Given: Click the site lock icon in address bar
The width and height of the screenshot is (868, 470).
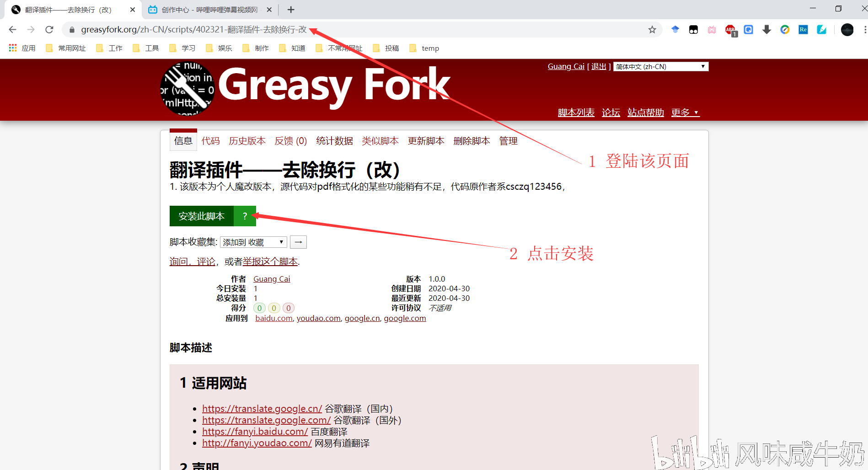Looking at the screenshot, I should 72,30.
